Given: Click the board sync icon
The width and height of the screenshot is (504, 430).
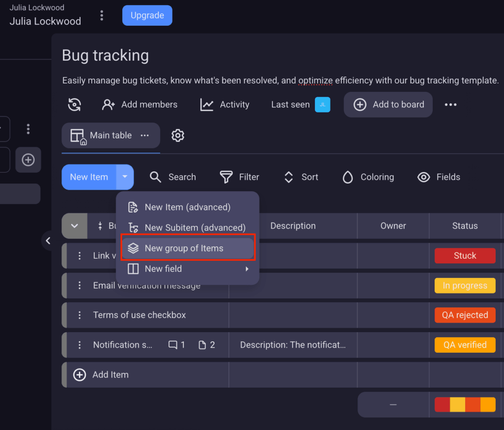Looking at the screenshot, I should 74,104.
